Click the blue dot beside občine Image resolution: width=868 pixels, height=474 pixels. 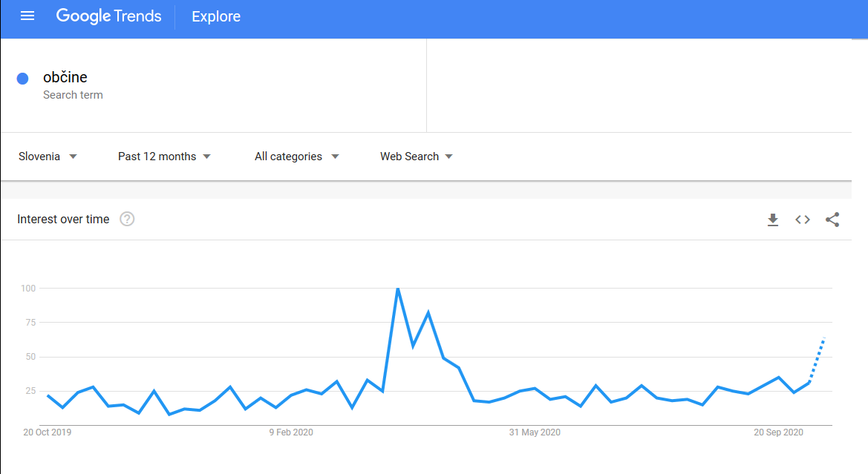click(x=23, y=79)
